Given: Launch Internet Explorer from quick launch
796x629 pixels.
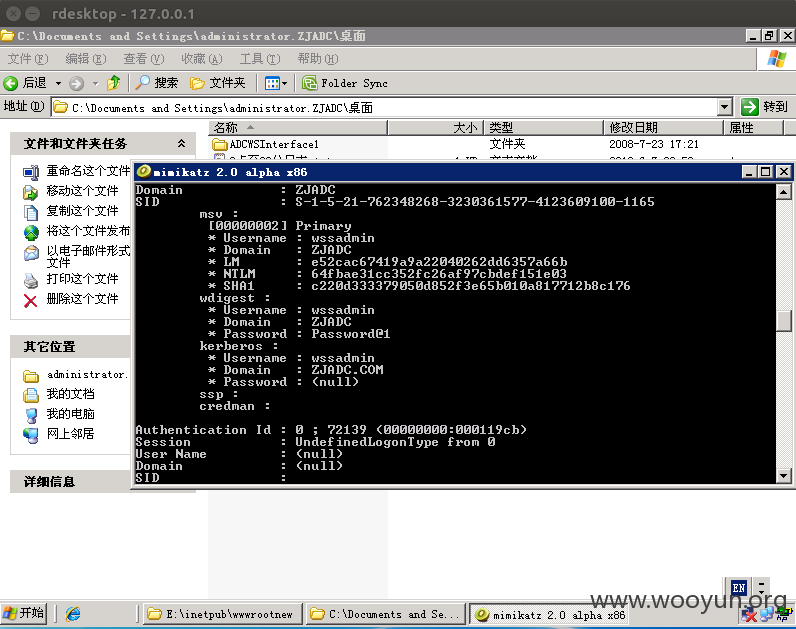Looking at the screenshot, I should pyautogui.click(x=73, y=614).
